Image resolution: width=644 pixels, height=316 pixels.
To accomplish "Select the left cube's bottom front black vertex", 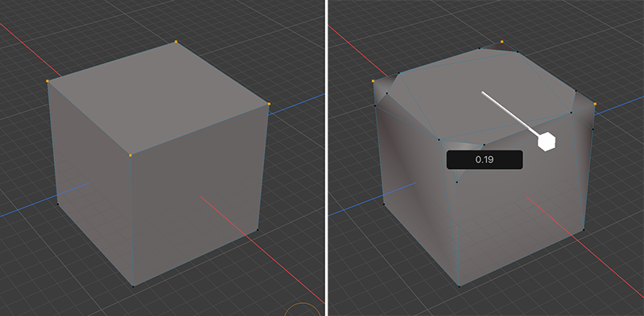I will tap(133, 286).
